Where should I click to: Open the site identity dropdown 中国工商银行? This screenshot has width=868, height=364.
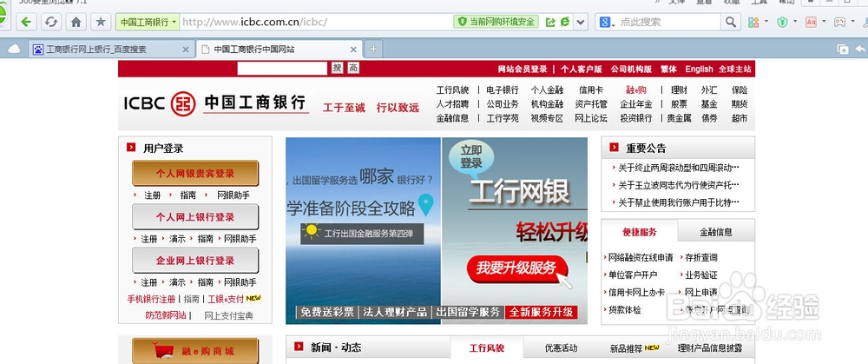[148, 23]
